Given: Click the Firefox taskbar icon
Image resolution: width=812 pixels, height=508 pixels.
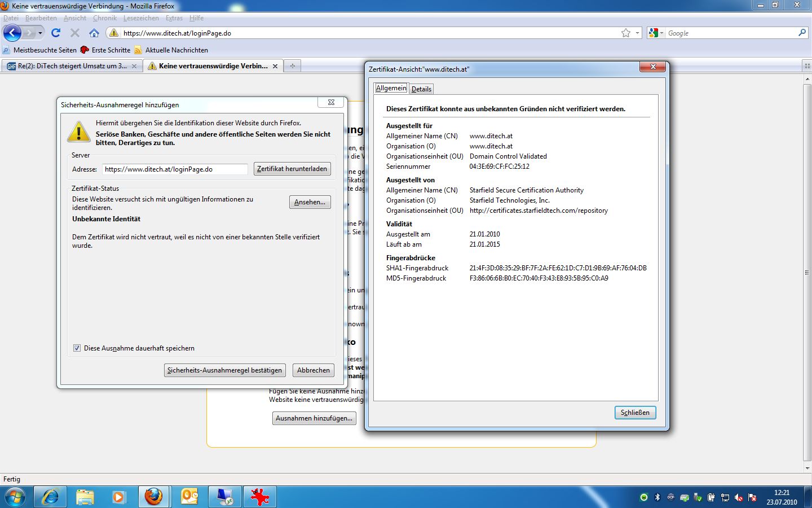Looking at the screenshot, I should click(153, 497).
